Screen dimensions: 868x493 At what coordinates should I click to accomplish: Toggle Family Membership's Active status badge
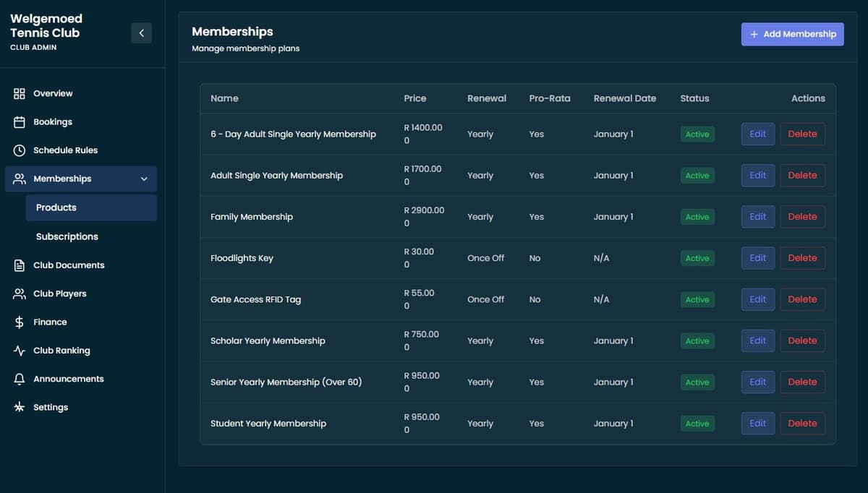(697, 216)
